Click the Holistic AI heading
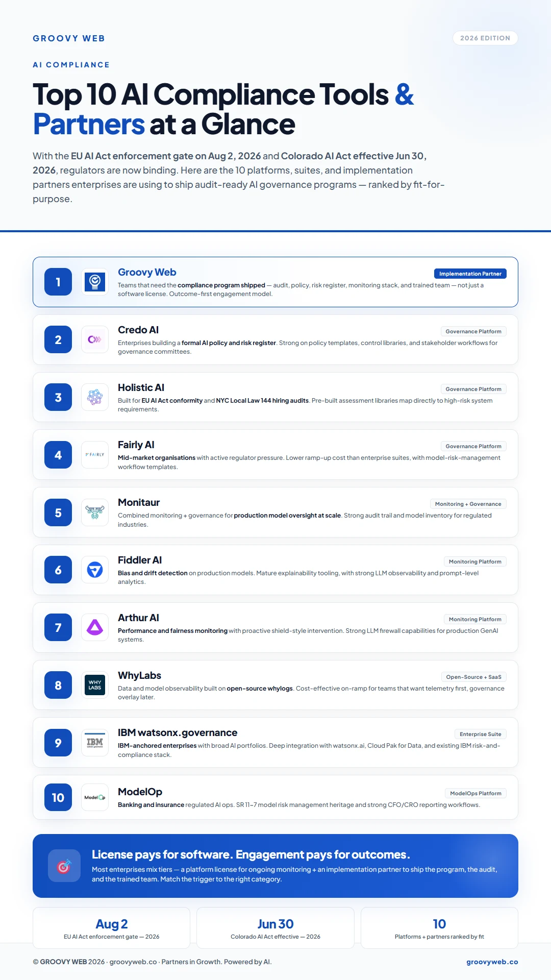This screenshot has height=980, width=551. pos(141,387)
